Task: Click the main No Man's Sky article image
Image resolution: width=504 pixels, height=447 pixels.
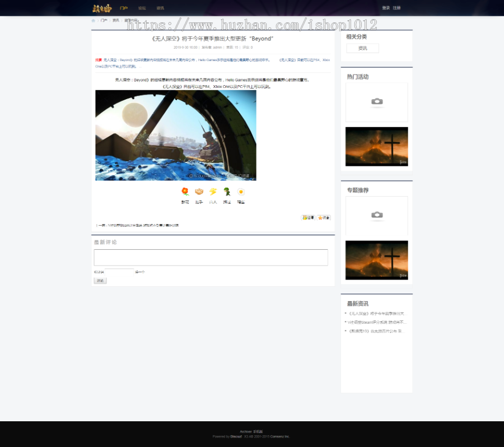Action: (176, 135)
